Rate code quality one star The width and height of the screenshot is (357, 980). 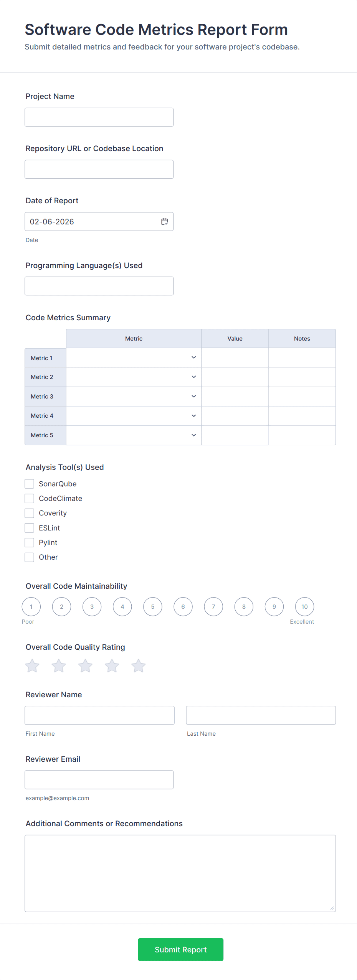click(x=32, y=666)
